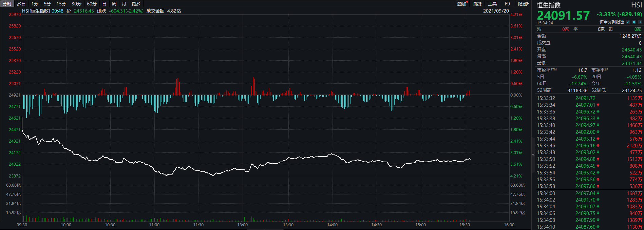Open the 叠加 overlay tool
The height and width of the screenshot is (230, 644).
click(x=462, y=4)
